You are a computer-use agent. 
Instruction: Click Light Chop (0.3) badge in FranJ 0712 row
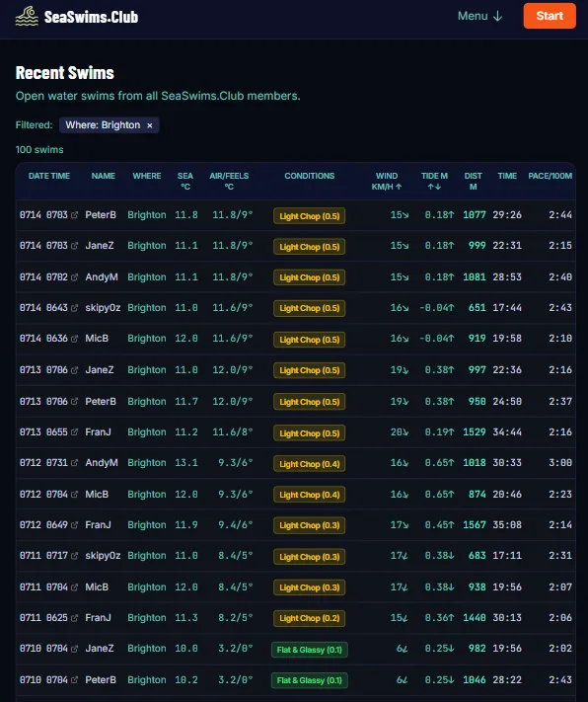pos(309,525)
